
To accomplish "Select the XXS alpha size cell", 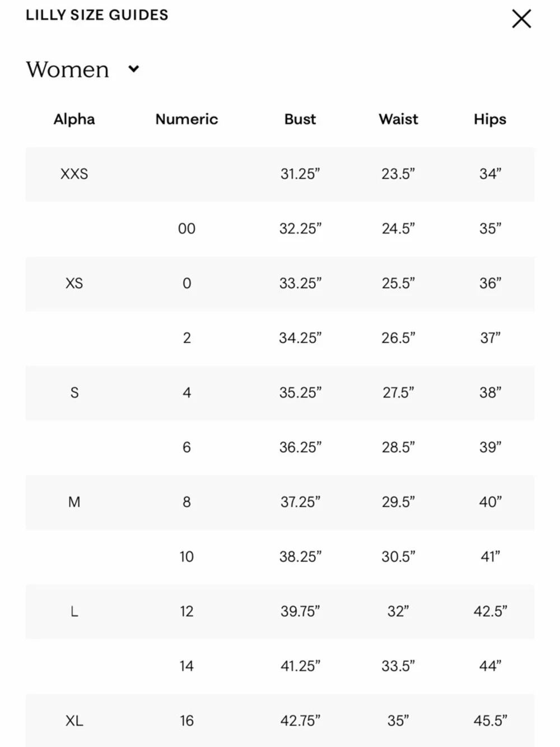I will tap(74, 174).
